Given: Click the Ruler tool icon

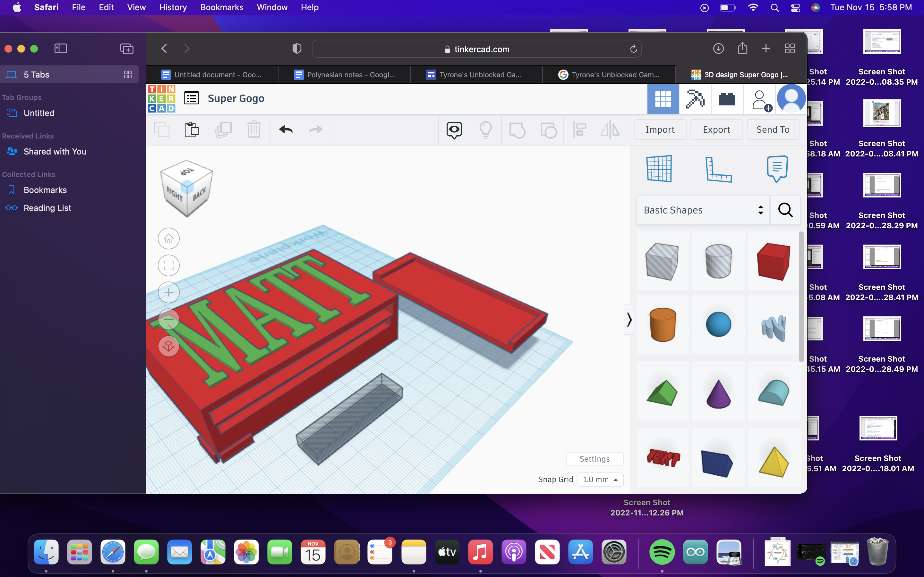Looking at the screenshot, I should (x=718, y=168).
